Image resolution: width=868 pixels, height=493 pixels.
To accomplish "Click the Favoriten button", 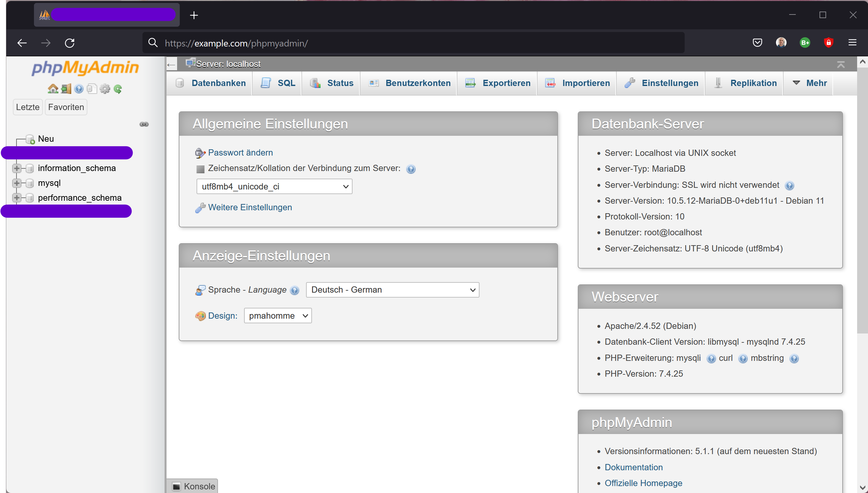I will (66, 107).
